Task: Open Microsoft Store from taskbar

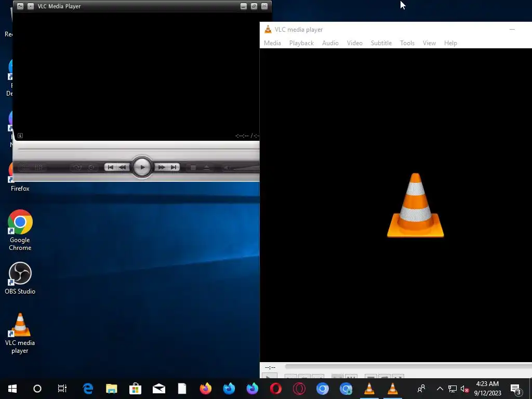Action: click(135, 389)
